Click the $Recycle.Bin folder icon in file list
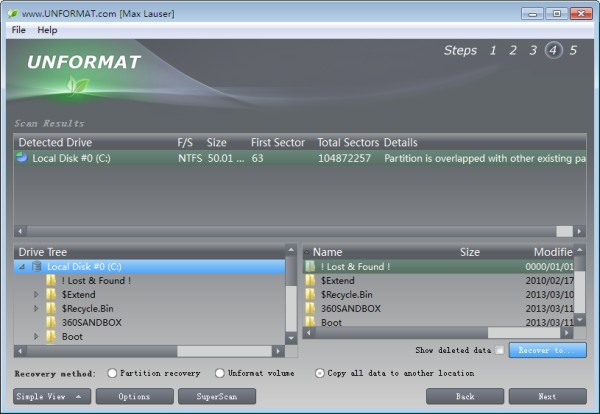 [310, 295]
